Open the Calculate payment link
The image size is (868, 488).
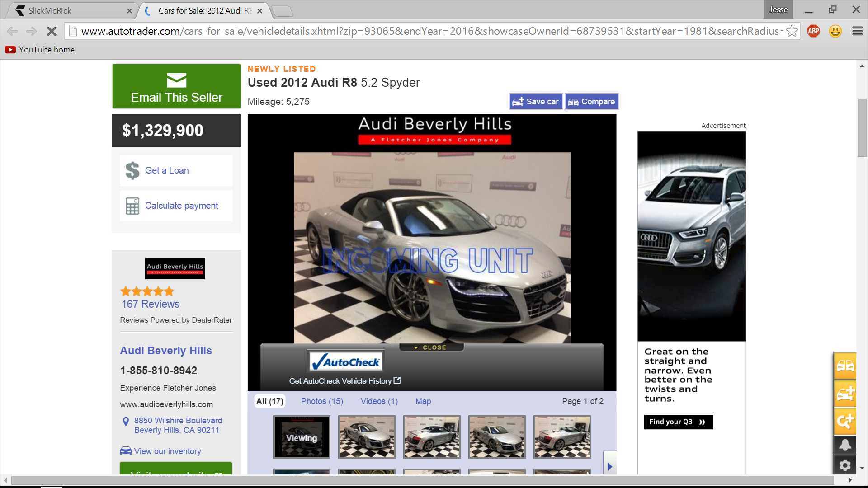pos(181,206)
